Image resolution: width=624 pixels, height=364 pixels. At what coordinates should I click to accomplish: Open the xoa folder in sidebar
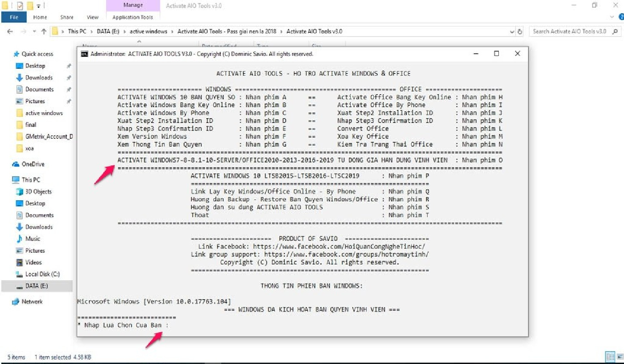[30, 148]
